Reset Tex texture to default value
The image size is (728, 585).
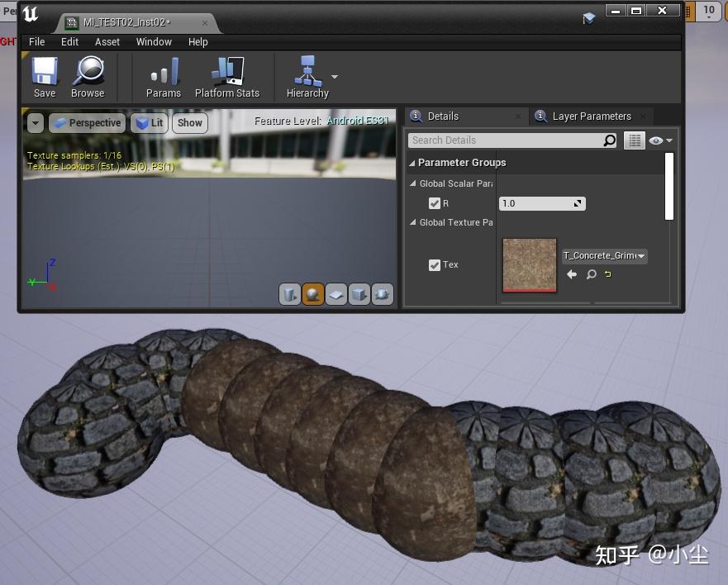tap(608, 274)
